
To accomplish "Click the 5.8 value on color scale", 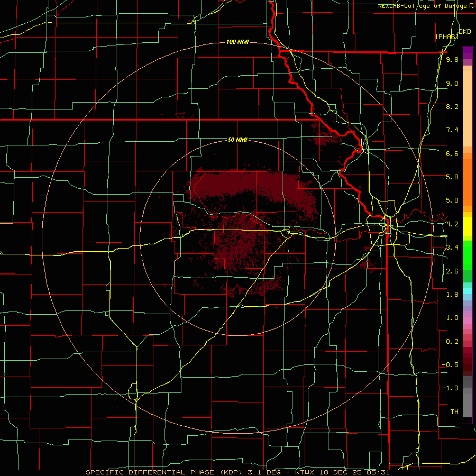I will click(452, 177).
